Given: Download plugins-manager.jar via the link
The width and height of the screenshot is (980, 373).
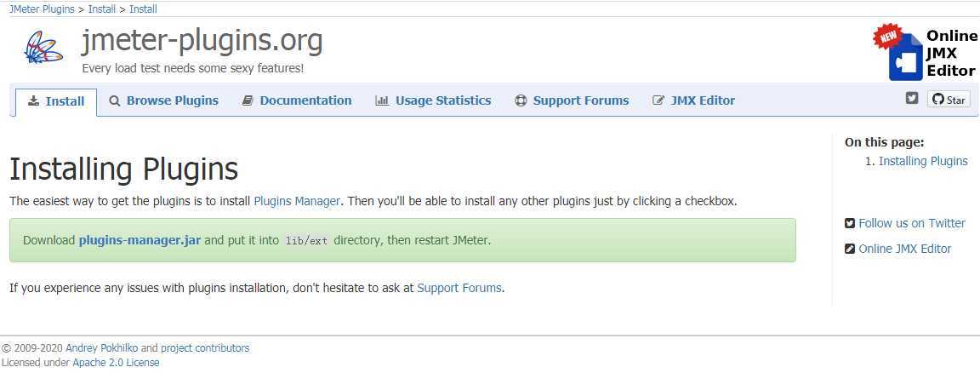Looking at the screenshot, I should click(x=140, y=240).
